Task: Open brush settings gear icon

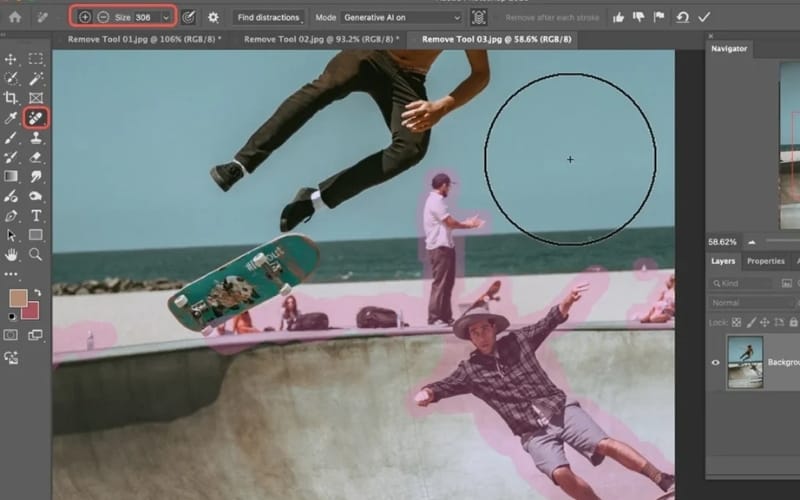Action: coord(213,17)
